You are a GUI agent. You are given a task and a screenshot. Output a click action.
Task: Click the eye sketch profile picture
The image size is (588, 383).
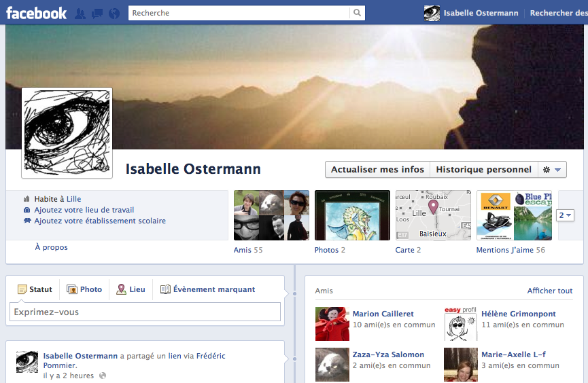(67, 132)
